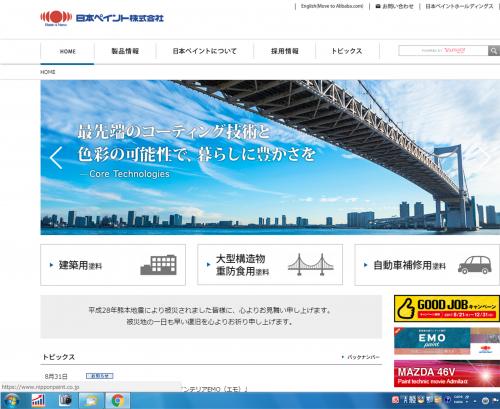Open English/Move to Alibaba.com link
500x409 pixels.
[x=332, y=6]
